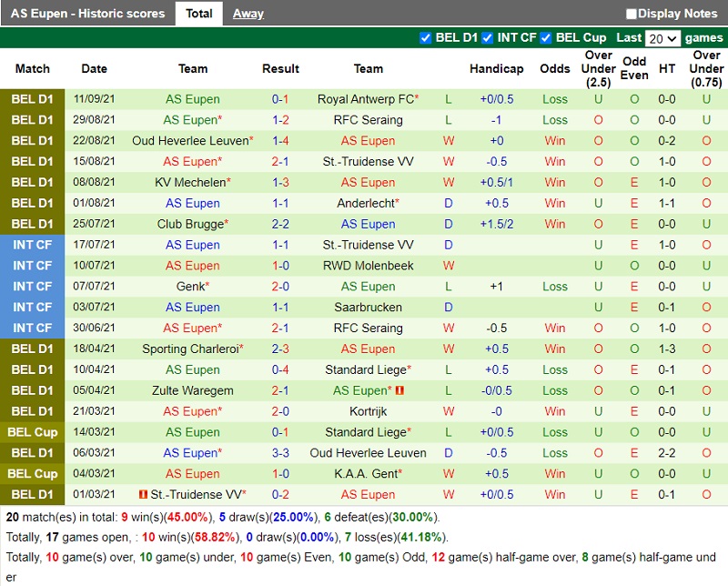Click the +1.5/2 handicap value
The image size is (728, 586).
(x=496, y=224)
